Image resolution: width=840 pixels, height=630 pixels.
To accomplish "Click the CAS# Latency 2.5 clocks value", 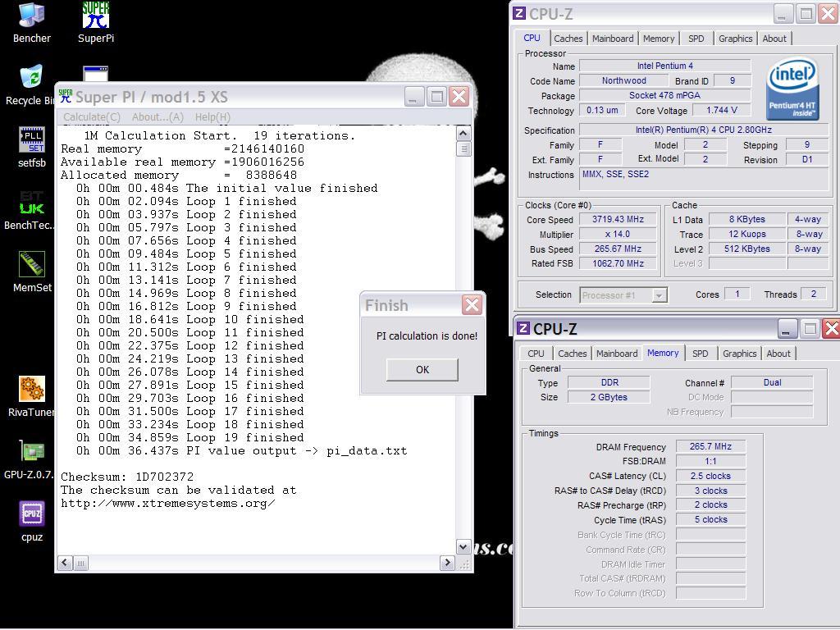I will pos(710,476).
